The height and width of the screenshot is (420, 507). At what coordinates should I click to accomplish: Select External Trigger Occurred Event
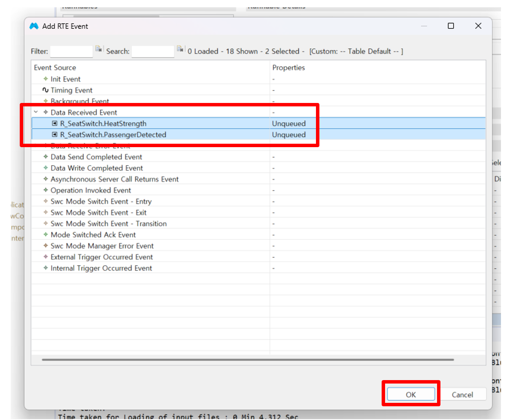point(101,257)
